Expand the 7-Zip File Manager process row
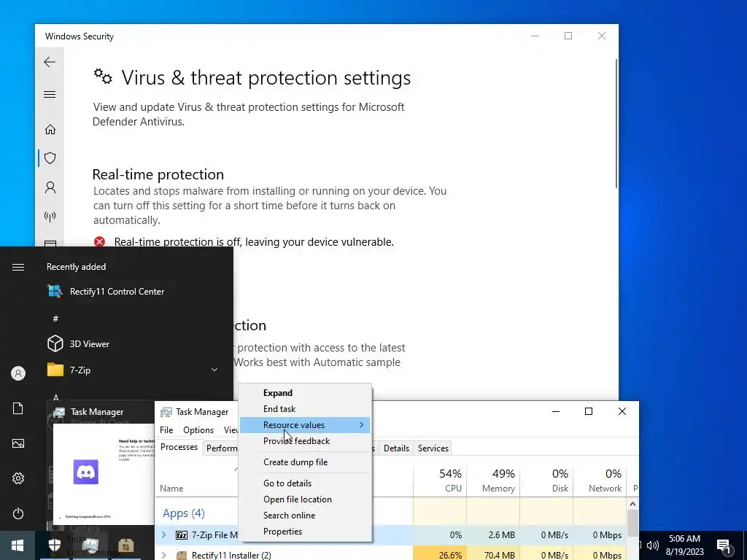Viewport: 747px width, 560px height. pos(164,535)
